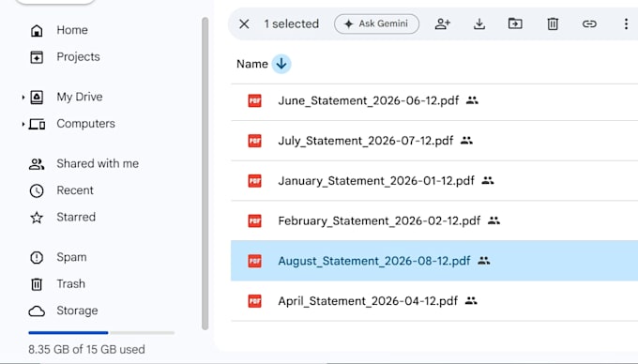The image size is (638, 364).
Task: Click the Computers devices icon
Action: point(37,124)
